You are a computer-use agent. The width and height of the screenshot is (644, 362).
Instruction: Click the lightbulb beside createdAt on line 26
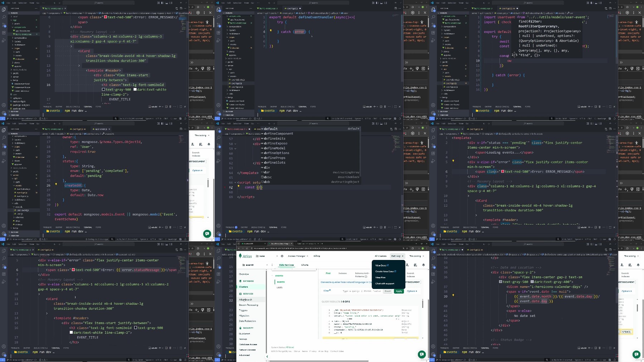pyautogui.click(x=56, y=184)
